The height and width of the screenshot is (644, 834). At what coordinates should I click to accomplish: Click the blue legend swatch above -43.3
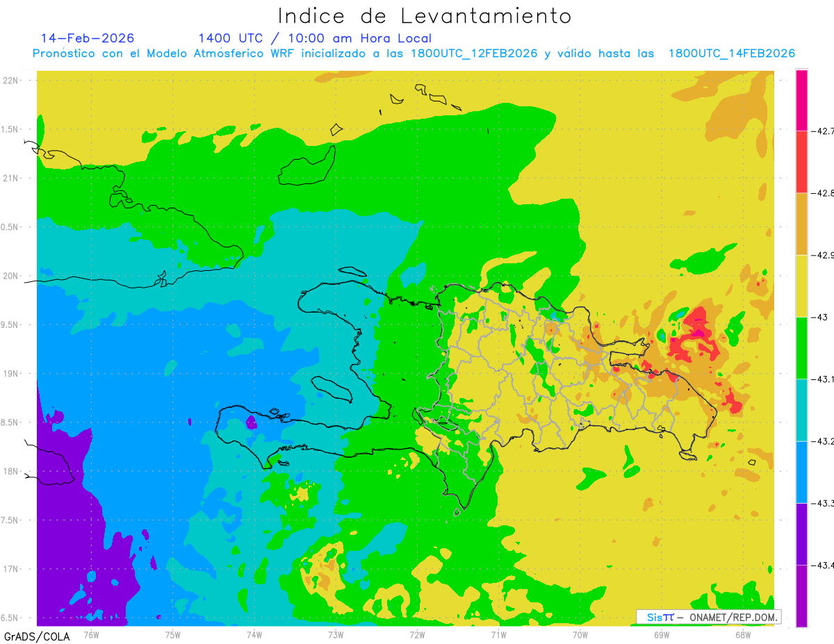(x=801, y=472)
